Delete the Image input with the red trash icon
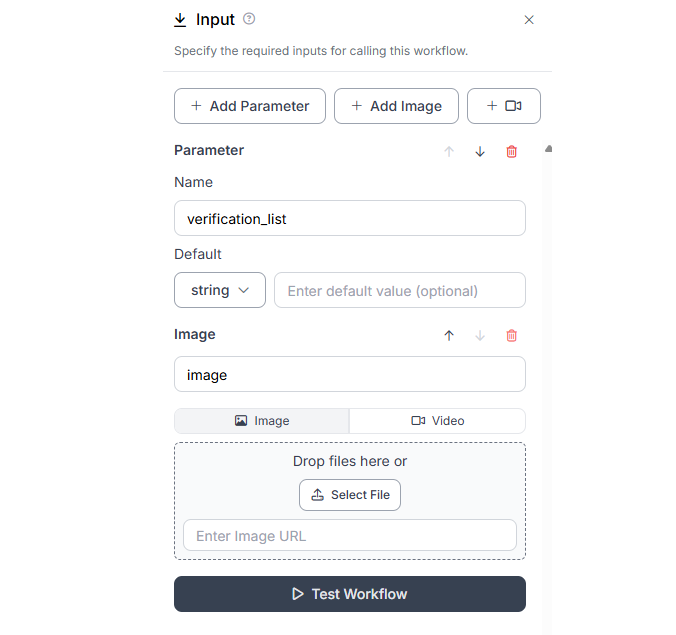676x635 pixels. (511, 336)
